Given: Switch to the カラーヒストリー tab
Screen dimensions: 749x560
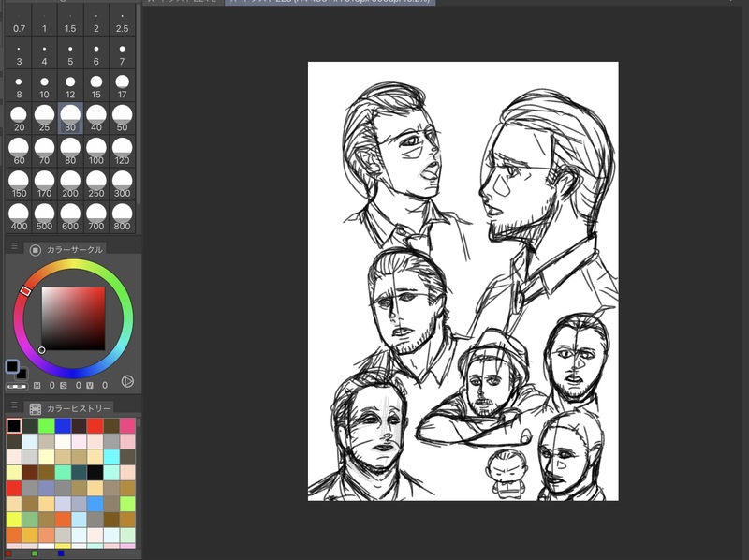Looking at the screenshot, I should [80, 408].
